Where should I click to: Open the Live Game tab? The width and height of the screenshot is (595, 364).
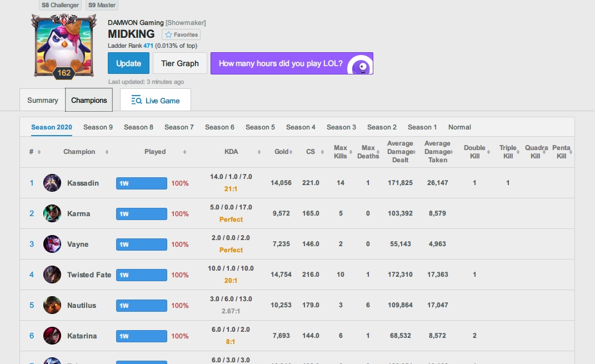[156, 100]
